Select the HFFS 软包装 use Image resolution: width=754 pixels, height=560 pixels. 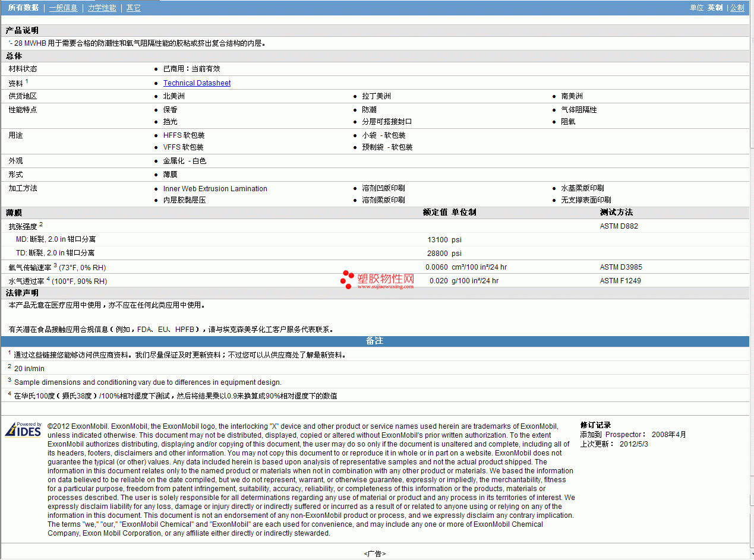click(x=184, y=135)
